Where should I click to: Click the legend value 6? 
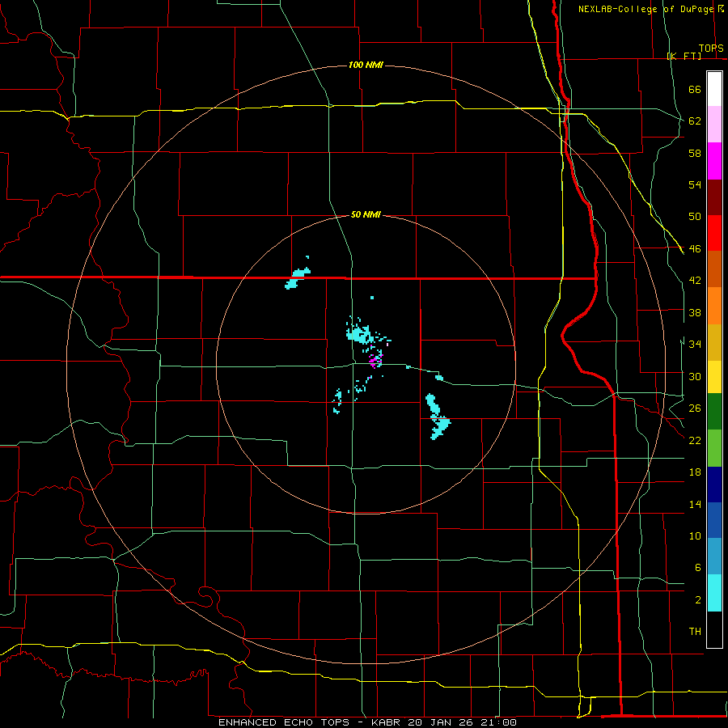698,568
